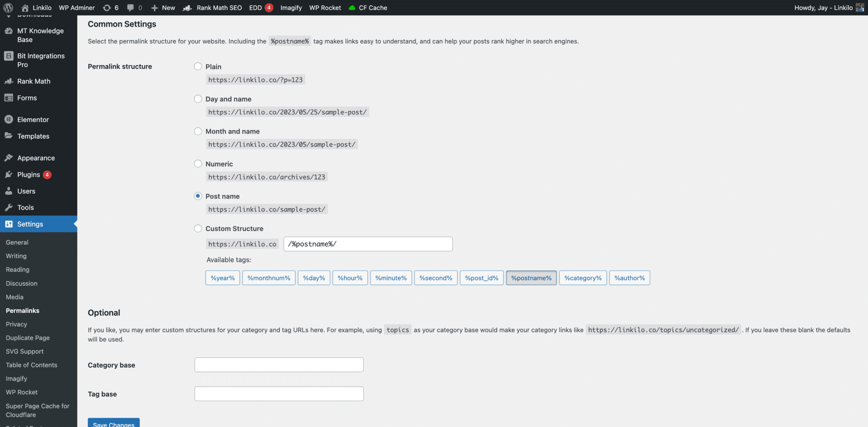Click the Save Changes button
The height and width of the screenshot is (427, 868).
[114, 423]
